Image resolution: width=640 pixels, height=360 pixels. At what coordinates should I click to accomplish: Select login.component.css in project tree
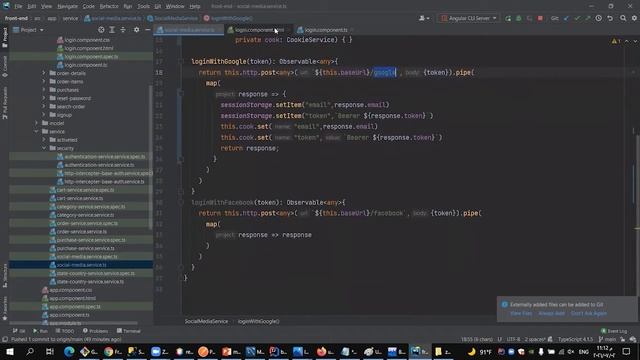(x=87, y=40)
